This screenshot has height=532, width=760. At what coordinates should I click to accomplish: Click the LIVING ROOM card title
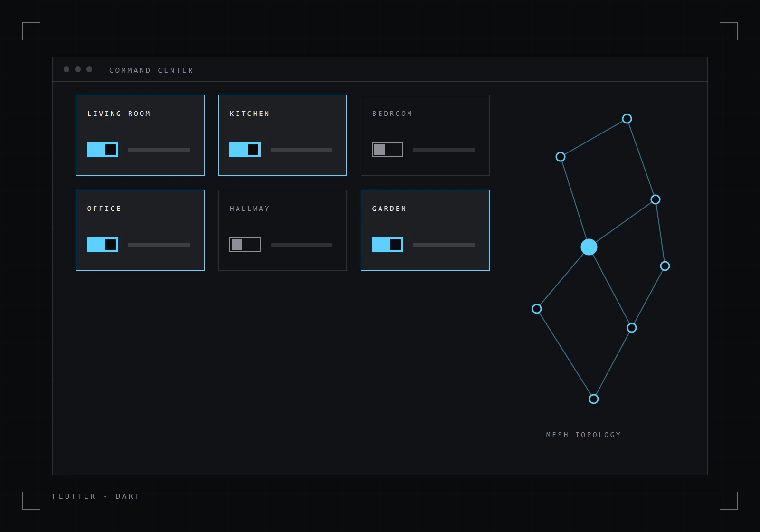[x=119, y=114]
